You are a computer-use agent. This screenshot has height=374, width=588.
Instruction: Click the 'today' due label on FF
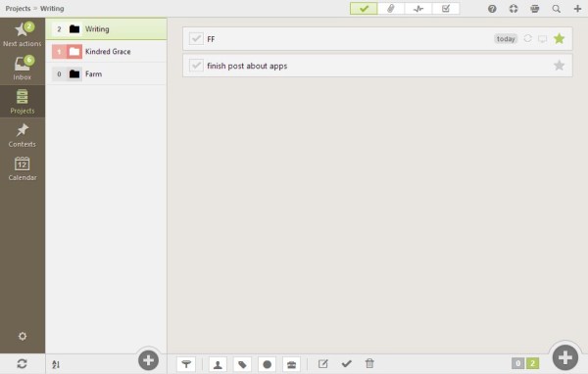(506, 38)
